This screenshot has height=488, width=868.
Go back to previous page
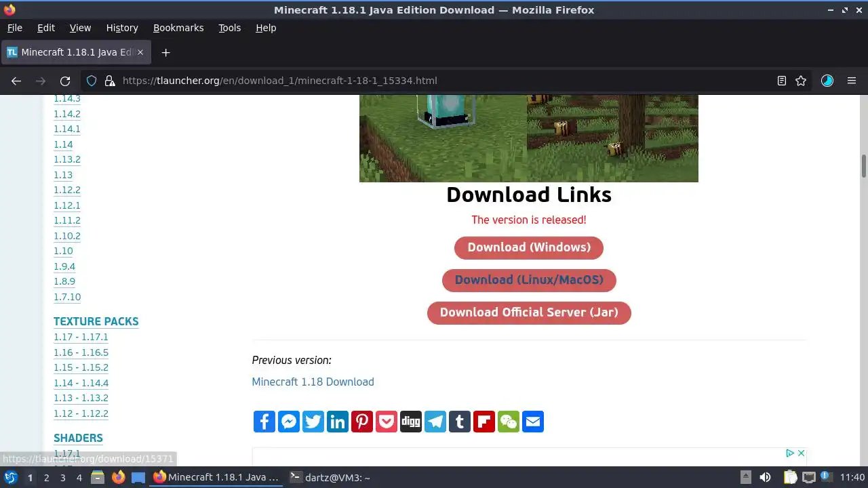[x=16, y=81]
